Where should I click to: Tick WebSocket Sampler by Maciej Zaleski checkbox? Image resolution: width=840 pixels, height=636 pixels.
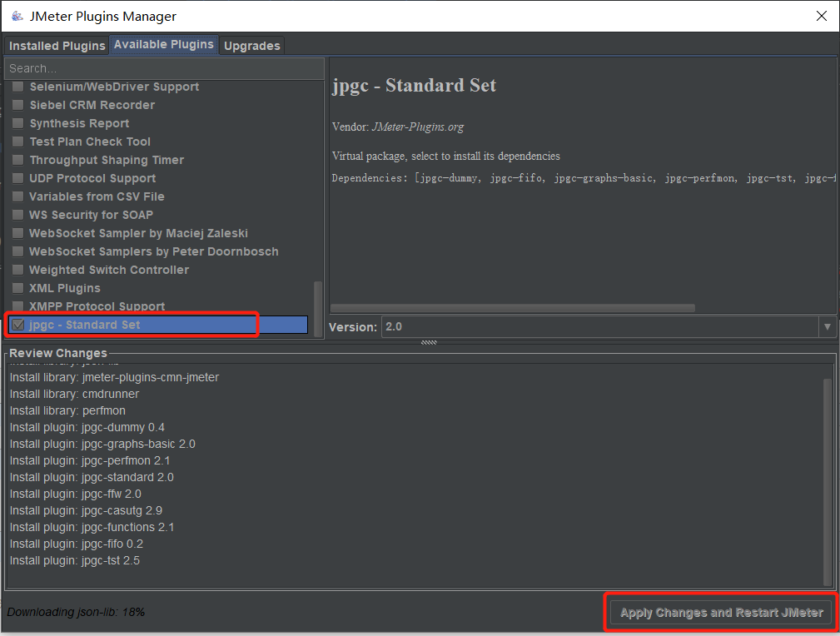point(17,232)
